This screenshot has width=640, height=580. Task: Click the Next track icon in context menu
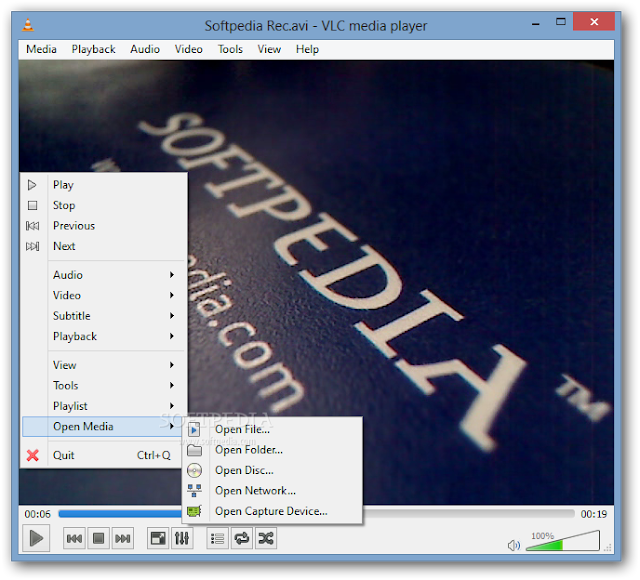pyautogui.click(x=32, y=246)
